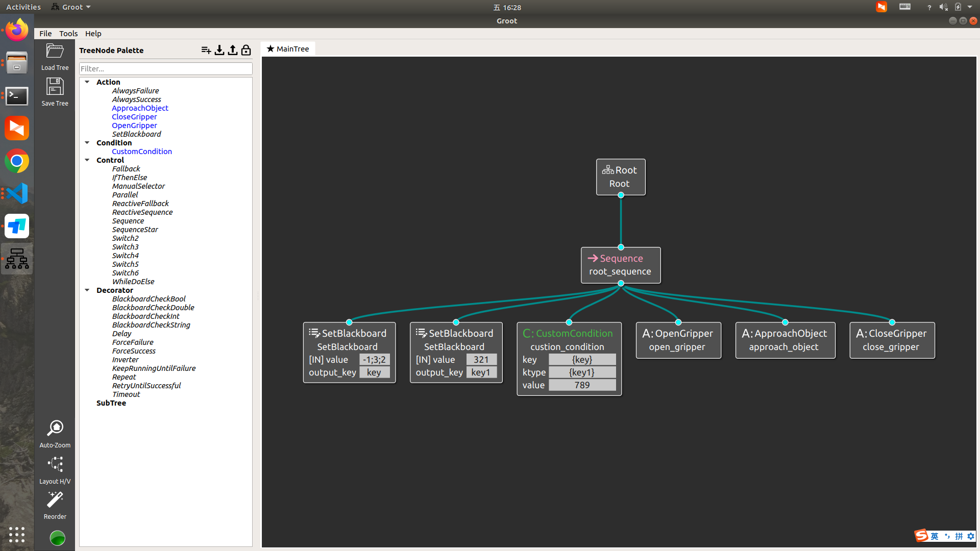Click the palette Filter text field
This screenshot has height=551, width=980.
[165, 69]
